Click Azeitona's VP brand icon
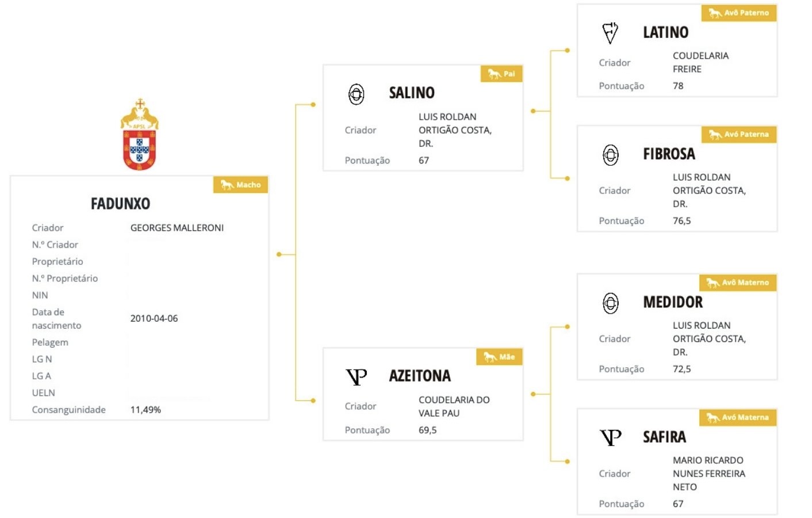The height and width of the screenshot is (518, 812). coord(357,377)
